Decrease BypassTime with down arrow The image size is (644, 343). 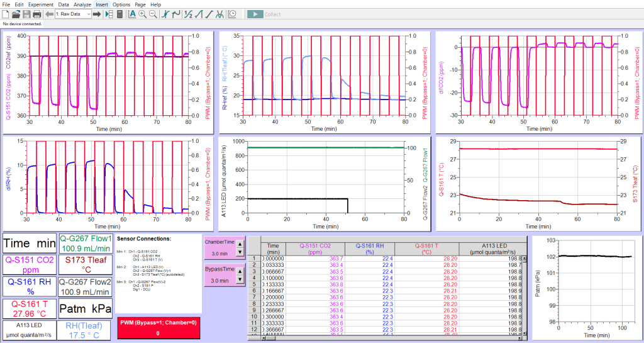[239, 278]
